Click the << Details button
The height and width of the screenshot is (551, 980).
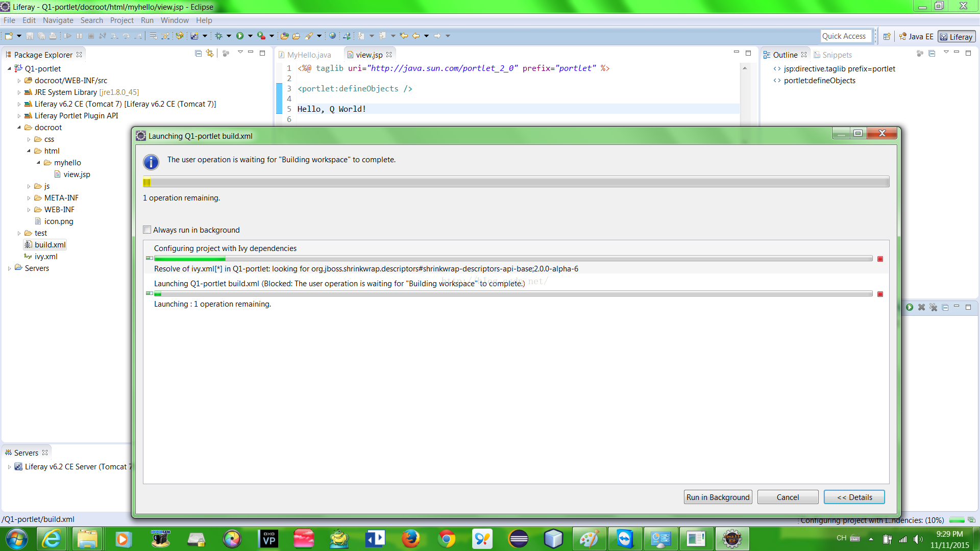(854, 497)
